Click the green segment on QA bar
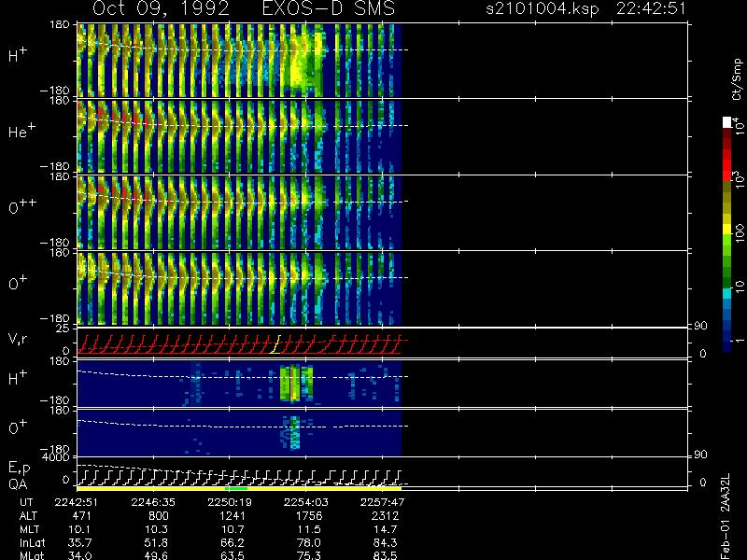The image size is (747, 560). click(236, 488)
